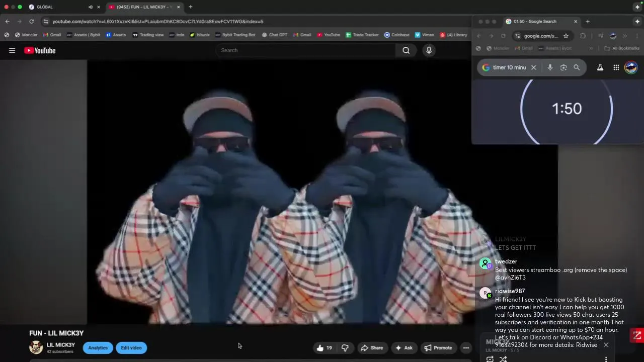Open the Vimeo bookmark

[x=425, y=35]
